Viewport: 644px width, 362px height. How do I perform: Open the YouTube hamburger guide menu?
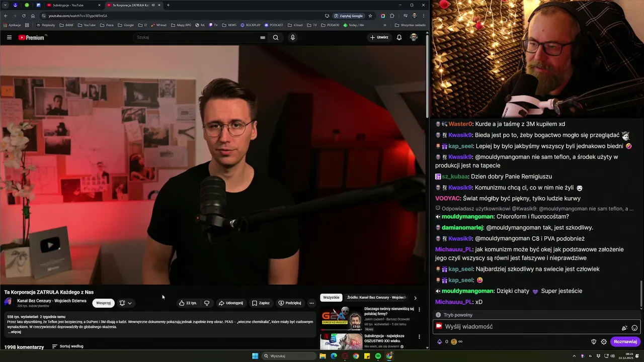pyautogui.click(x=9, y=37)
